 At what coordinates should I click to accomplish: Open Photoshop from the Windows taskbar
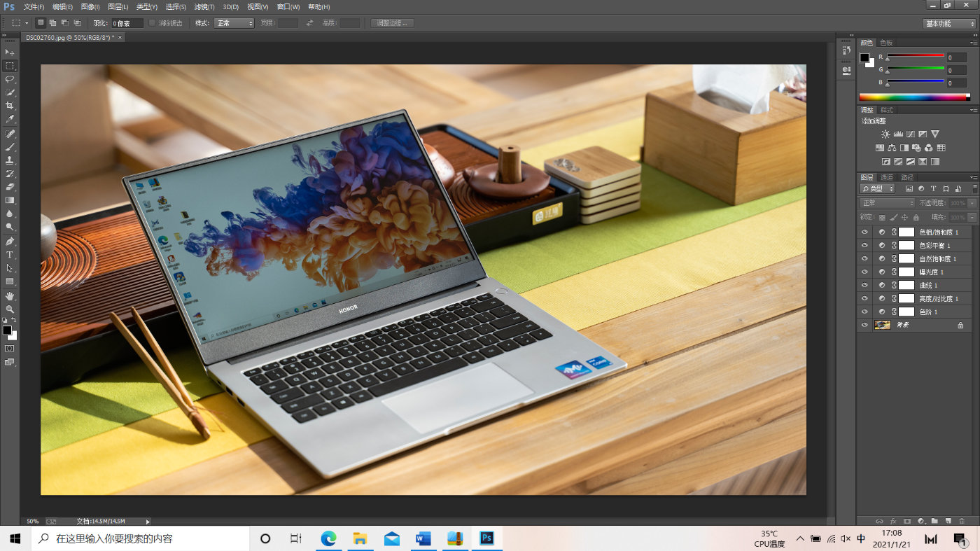pyautogui.click(x=486, y=539)
